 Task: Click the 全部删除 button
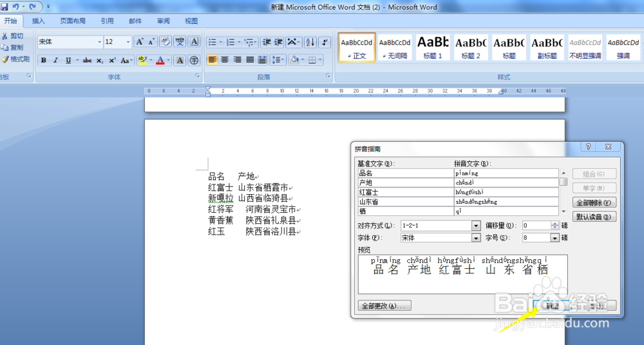coord(594,202)
